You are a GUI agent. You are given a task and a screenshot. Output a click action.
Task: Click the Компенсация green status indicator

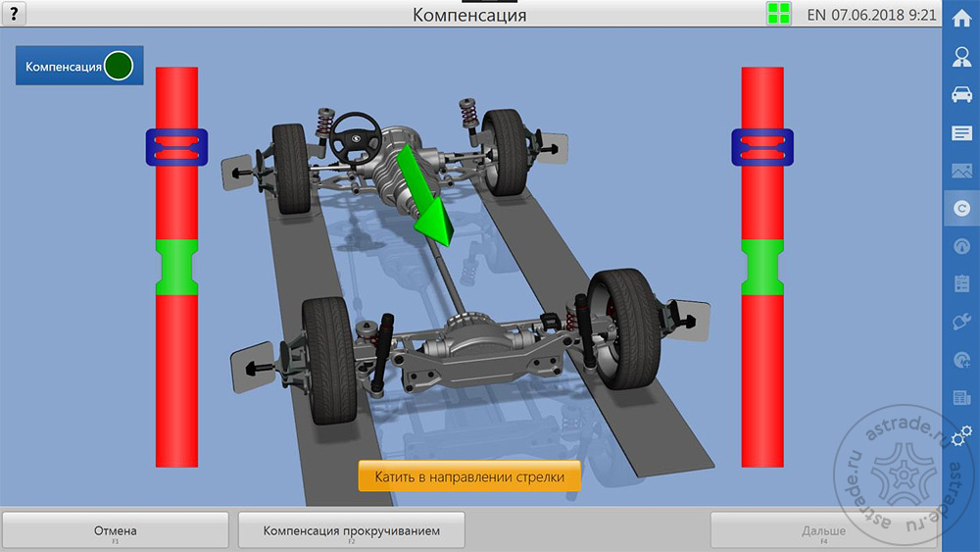point(119,66)
